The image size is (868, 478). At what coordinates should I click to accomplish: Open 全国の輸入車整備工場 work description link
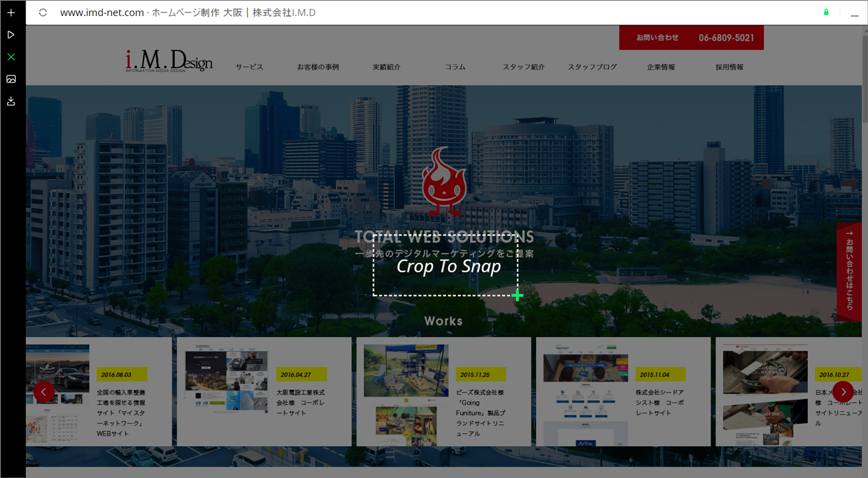pyautogui.click(x=121, y=413)
